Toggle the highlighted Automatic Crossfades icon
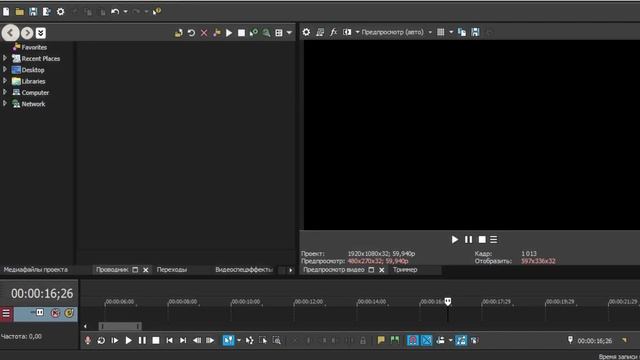The image size is (640, 360). (x=427, y=340)
